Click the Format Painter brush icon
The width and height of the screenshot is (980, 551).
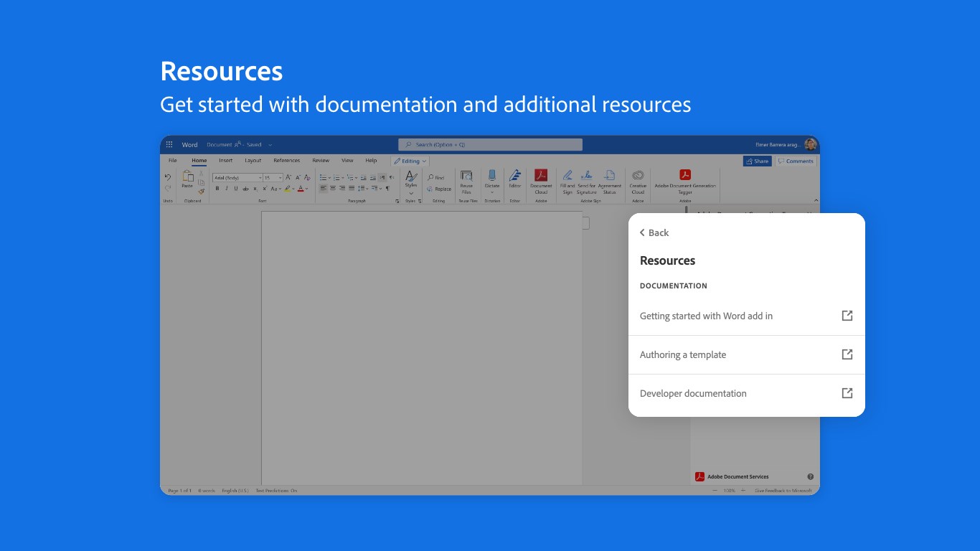pos(202,192)
